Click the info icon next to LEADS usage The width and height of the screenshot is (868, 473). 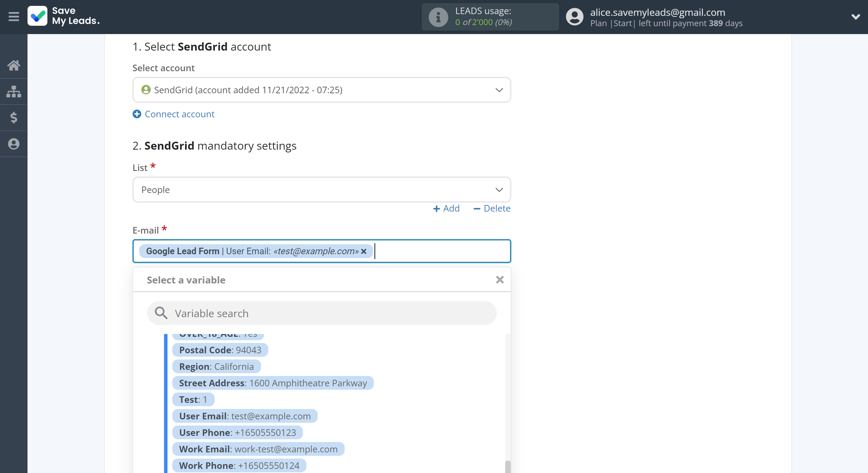[437, 16]
